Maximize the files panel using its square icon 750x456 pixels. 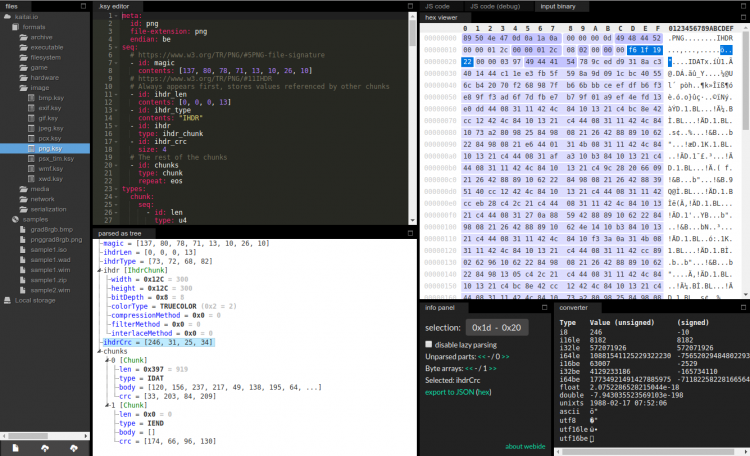pyautogui.click(x=85, y=6)
